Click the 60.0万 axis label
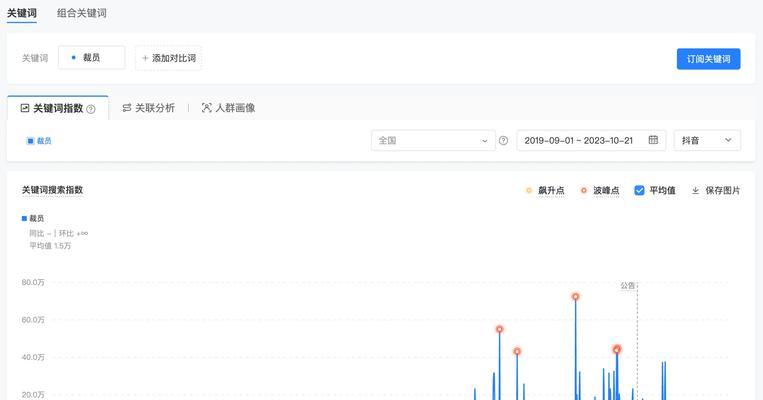This screenshot has width=763, height=400. coord(33,320)
